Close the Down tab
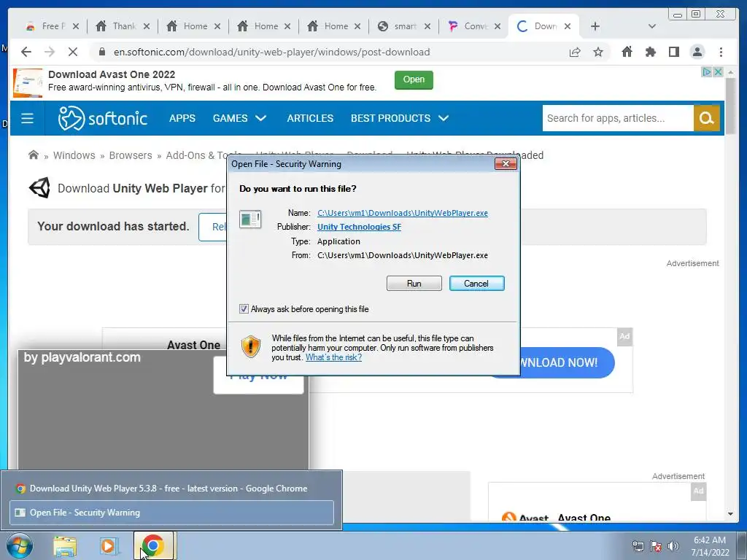The height and width of the screenshot is (560, 747). [x=568, y=26]
